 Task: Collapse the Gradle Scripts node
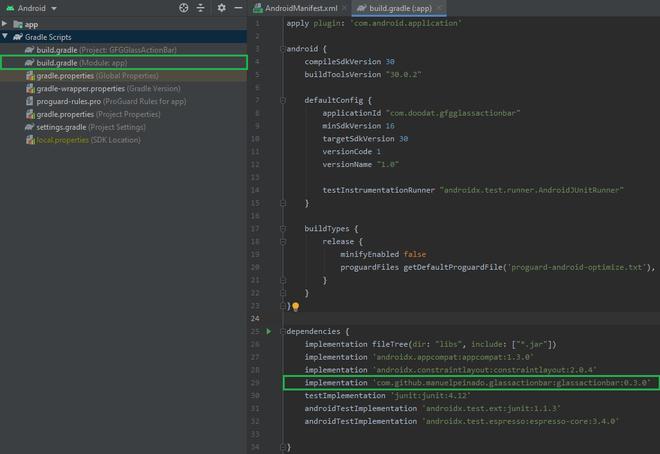6,36
